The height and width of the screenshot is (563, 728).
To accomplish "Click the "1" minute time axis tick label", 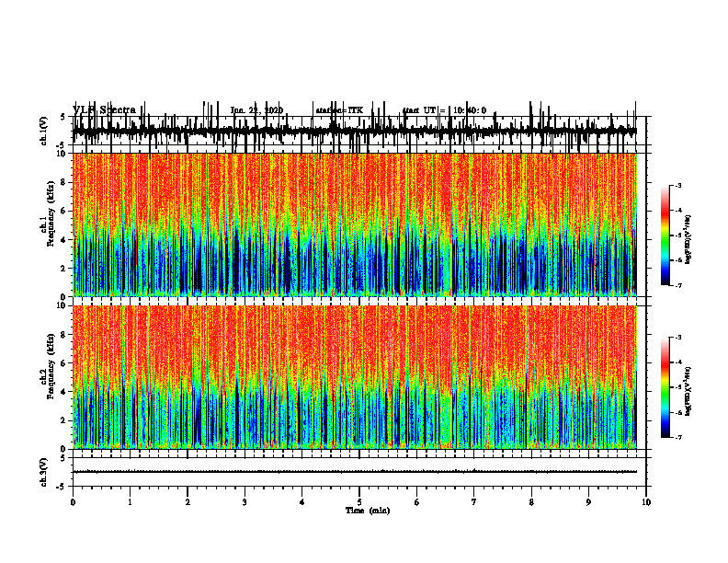I will pyautogui.click(x=130, y=502).
